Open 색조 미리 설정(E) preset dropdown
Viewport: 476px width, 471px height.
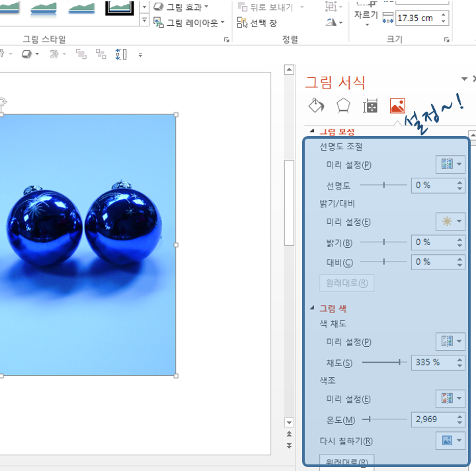coord(450,398)
